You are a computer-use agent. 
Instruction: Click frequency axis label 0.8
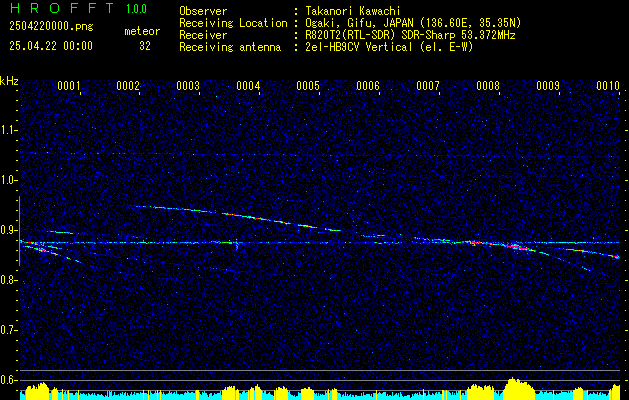point(8,280)
